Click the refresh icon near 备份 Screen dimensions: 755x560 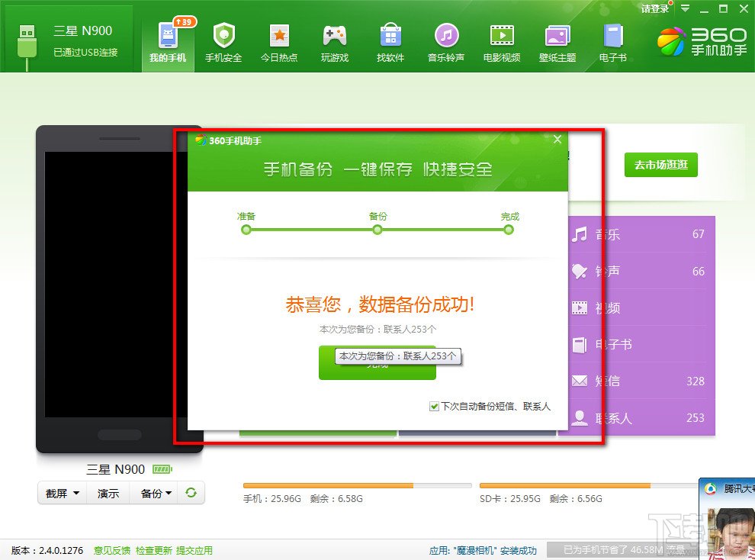[192, 493]
